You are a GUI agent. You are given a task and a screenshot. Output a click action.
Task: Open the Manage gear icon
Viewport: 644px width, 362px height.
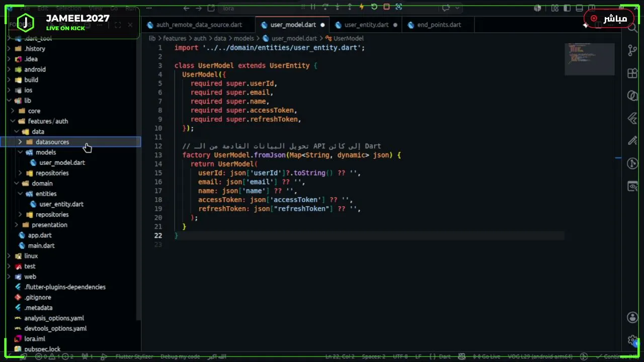[x=632, y=340]
